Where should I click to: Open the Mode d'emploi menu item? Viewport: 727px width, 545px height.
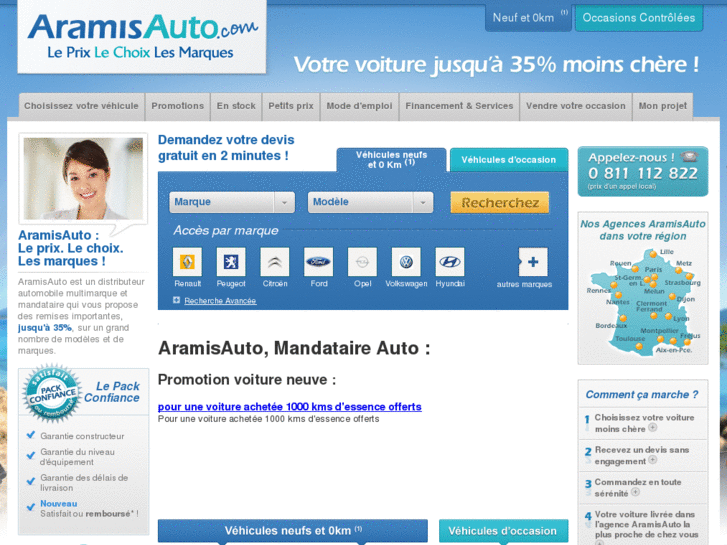(x=359, y=106)
